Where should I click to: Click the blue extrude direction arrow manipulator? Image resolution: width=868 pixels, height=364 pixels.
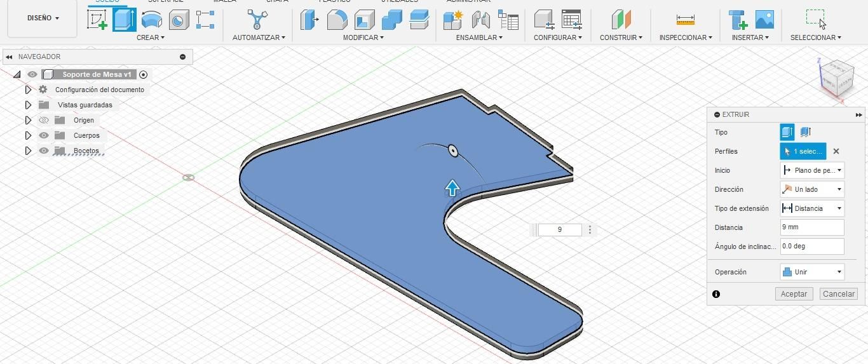tap(452, 187)
